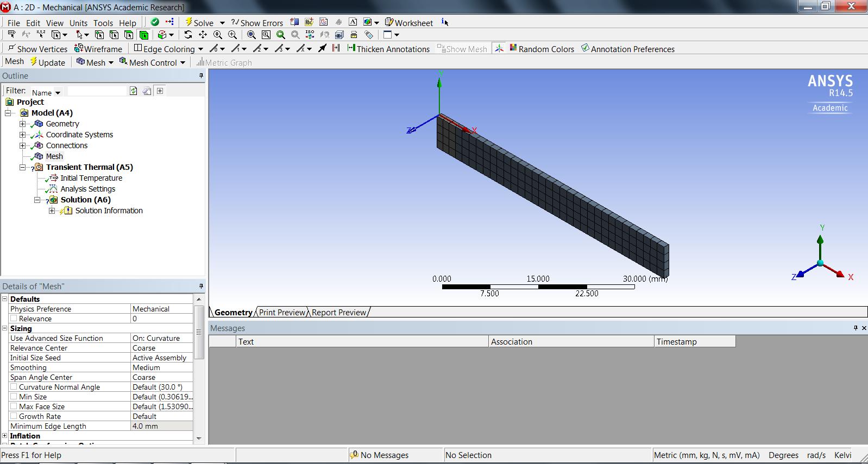This screenshot has height=464, width=868.
Task: Open the Units menu
Action: pos(78,23)
